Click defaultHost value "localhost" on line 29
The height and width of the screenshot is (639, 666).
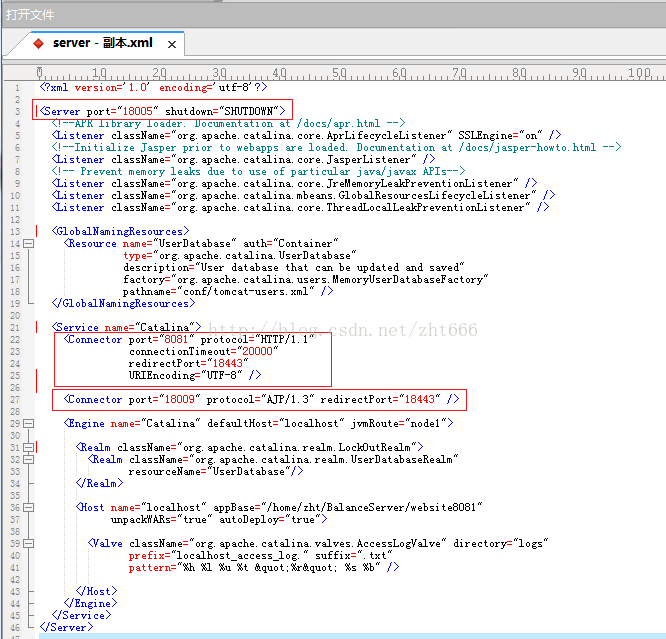[311, 423]
